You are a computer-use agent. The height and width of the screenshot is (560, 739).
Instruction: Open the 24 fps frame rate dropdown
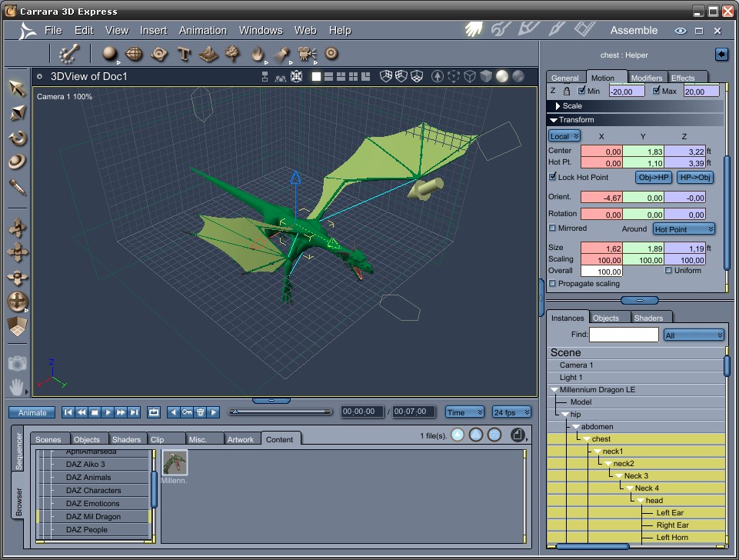[x=511, y=412]
